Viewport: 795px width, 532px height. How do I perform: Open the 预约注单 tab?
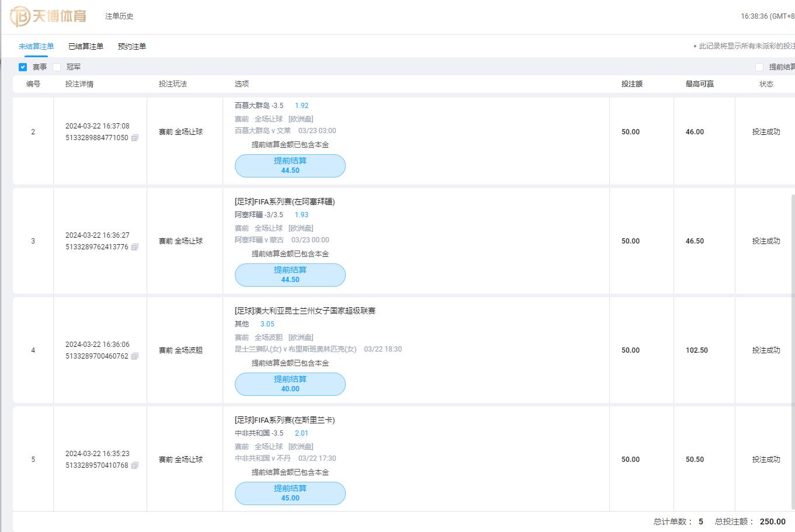pyautogui.click(x=132, y=46)
